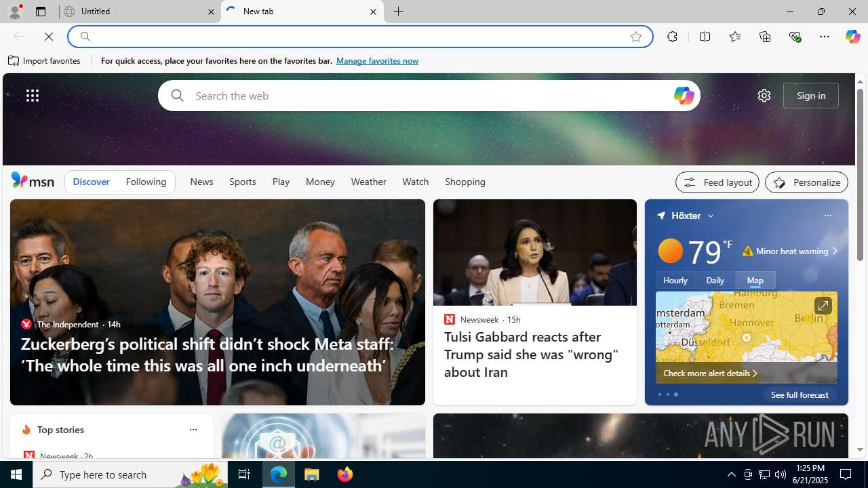Close the New tab tab
Viewport: 868px width, 488px height.
(x=373, y=12)
